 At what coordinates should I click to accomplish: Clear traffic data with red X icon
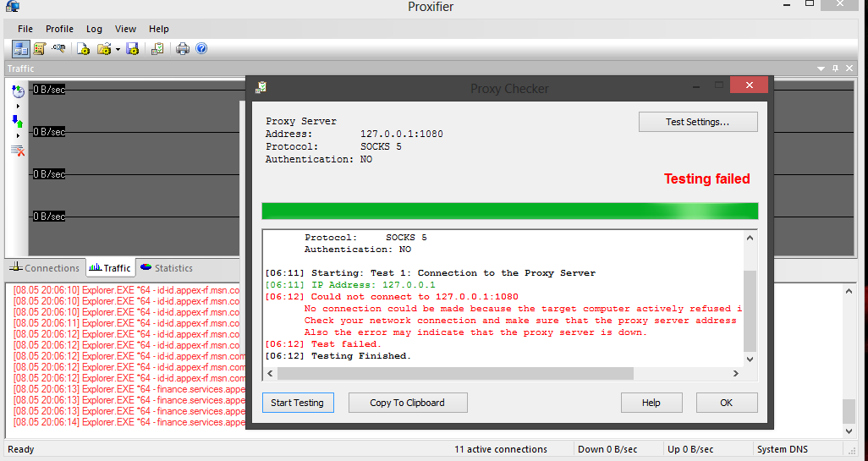pos(18,151)
